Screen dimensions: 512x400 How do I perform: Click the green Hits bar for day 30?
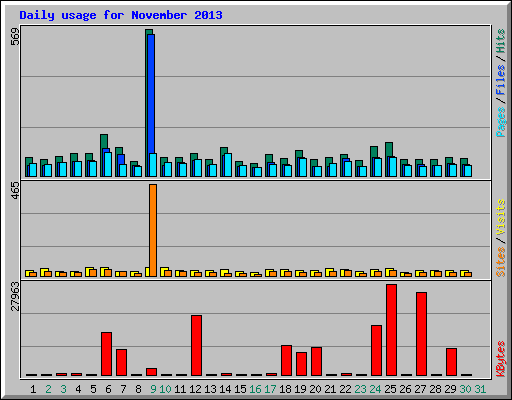(464, 161)
